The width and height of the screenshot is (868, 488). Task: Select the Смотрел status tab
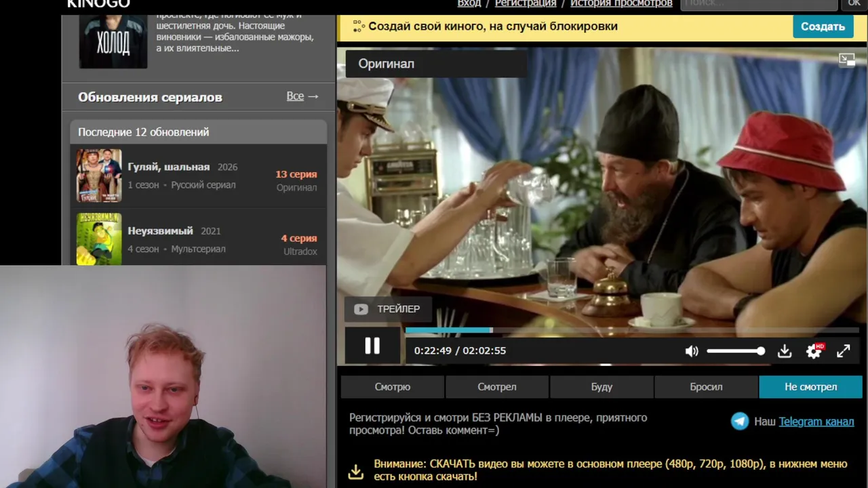[497, 387]
